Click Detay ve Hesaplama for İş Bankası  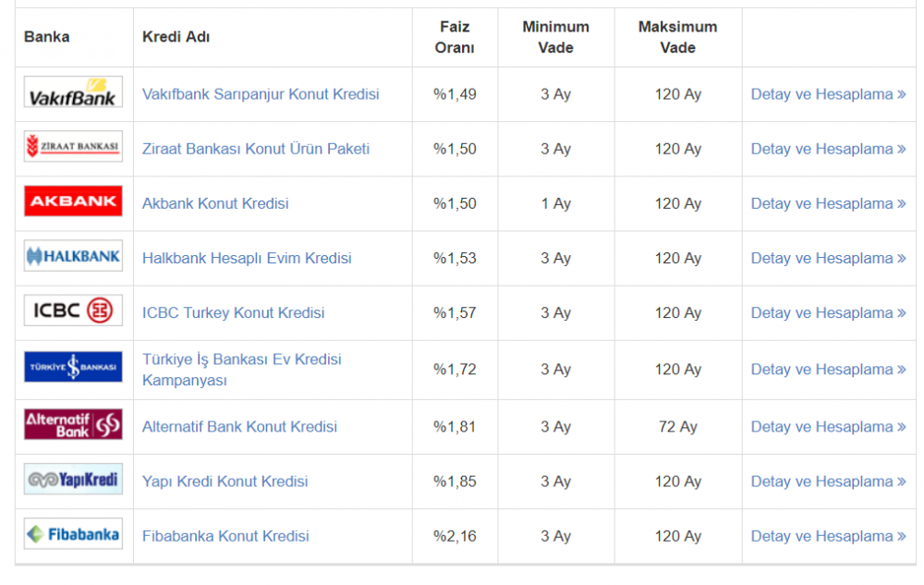(828, 370)
